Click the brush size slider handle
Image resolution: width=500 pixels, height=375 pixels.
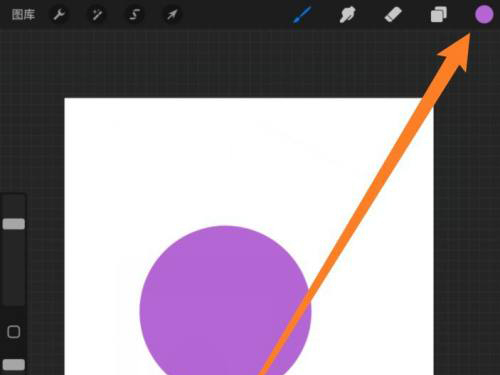[14, 224]
